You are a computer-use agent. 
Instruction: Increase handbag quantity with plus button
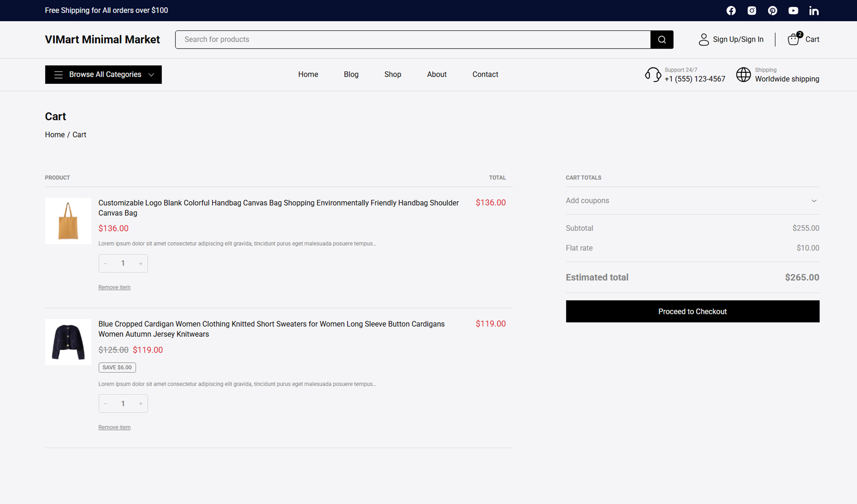click(141, 263)
